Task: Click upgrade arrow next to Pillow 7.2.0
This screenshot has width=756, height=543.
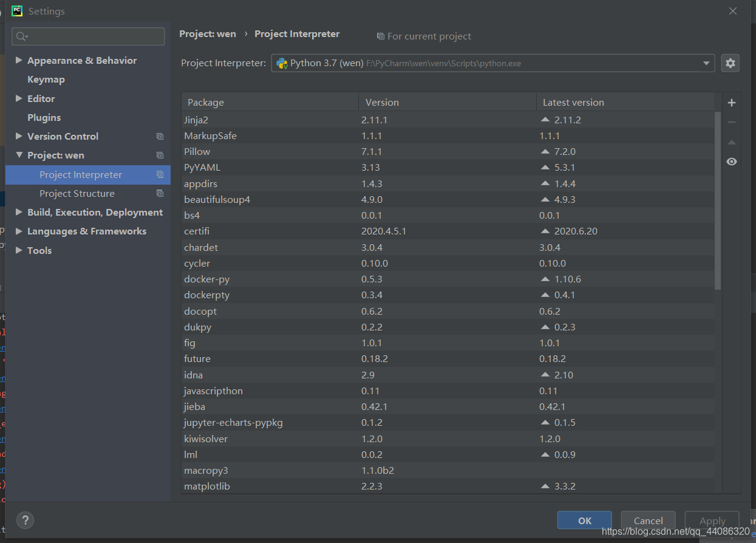Action: [x=545, y=151]
